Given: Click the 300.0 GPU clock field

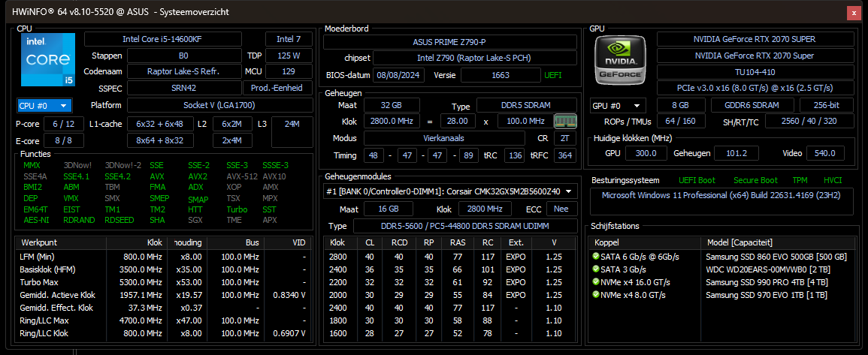Looking at the screenshot, I should coord(646,153).
